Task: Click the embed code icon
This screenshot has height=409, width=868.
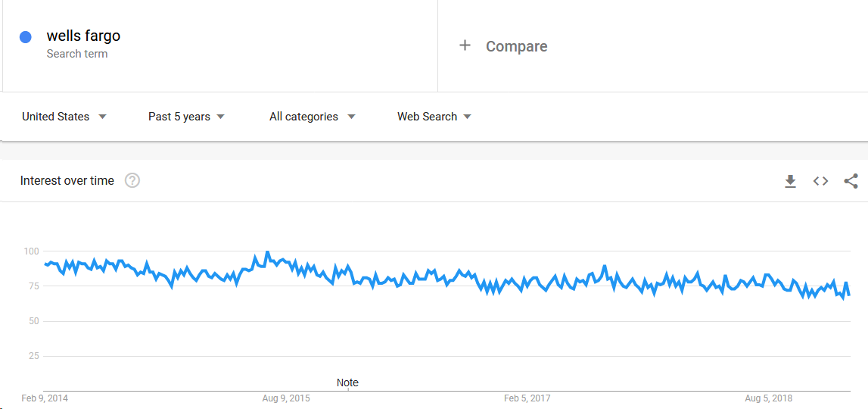Action: 820,181
